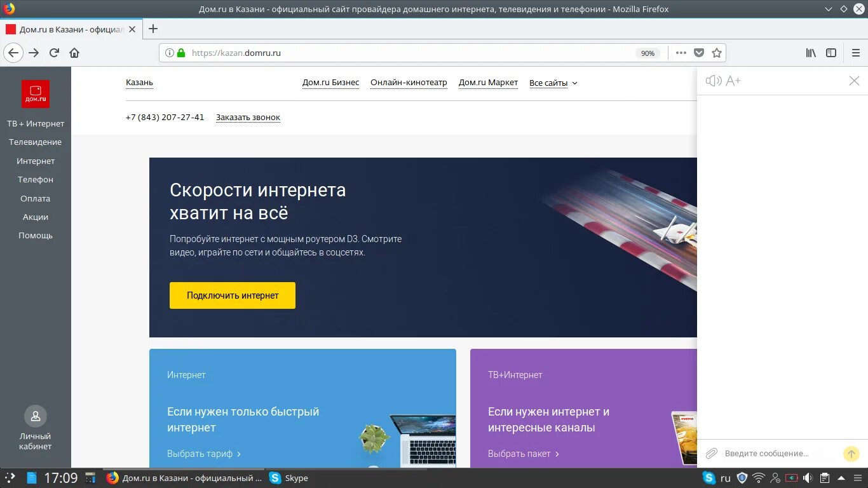
Task: Open Онлайн-кинотеатр link
Action: coord(409,83)
